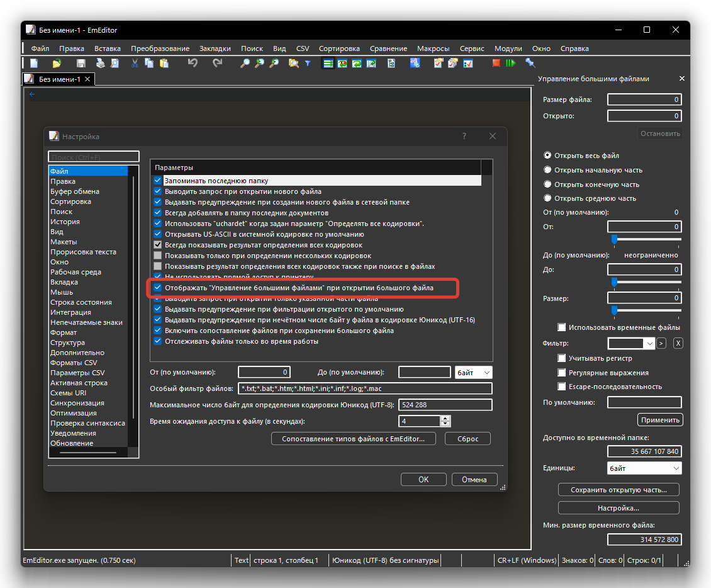Toggle 'Запоминать последнюю папку' checkbox
Image resolution: width=711 pixels, height=588 pixels.
click(x=158, y=180)
